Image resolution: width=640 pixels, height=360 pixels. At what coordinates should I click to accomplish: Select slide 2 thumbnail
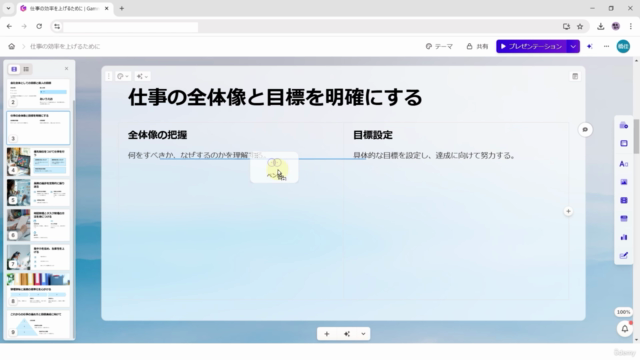[x=38, y=93]
